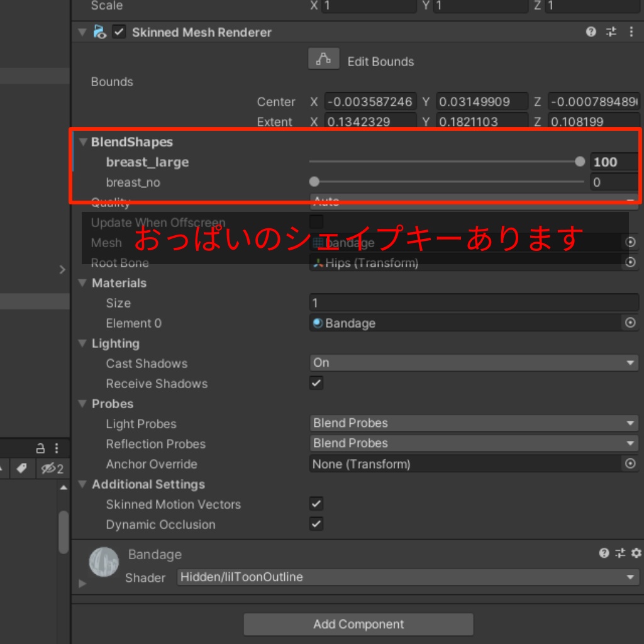Click the breast_large value field
This screenshot has width=644, height=644.
pos(614,162)
